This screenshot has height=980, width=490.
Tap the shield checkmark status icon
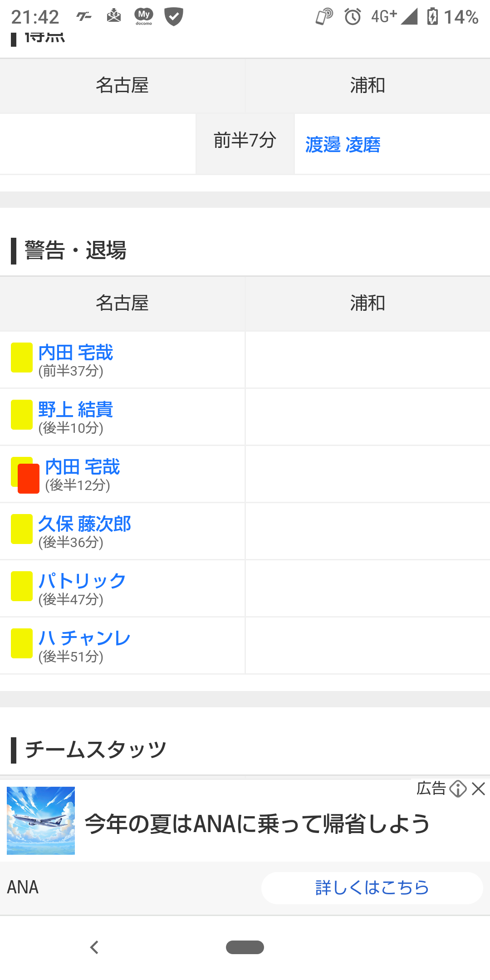[173, 17]
